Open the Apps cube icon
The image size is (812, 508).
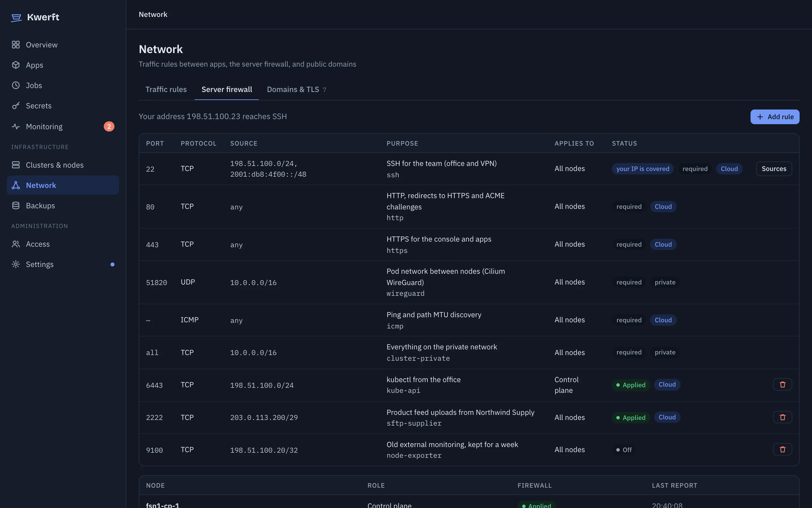16,65
